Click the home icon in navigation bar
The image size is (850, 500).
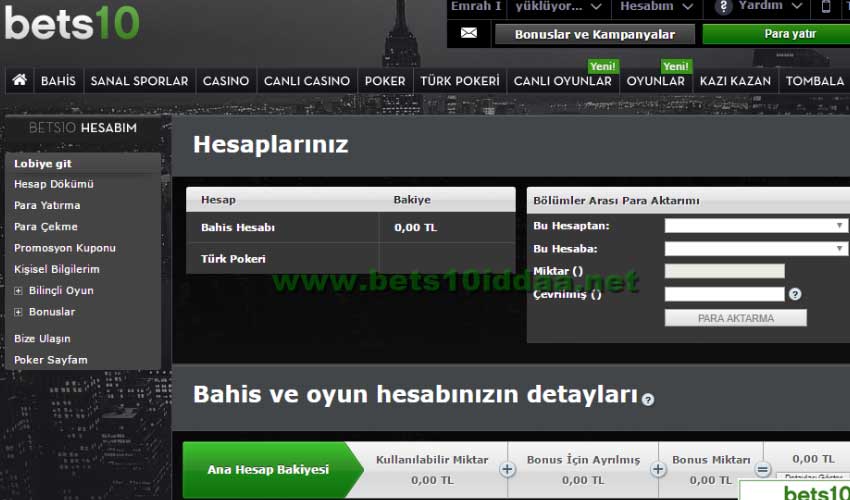coord(18,81)
